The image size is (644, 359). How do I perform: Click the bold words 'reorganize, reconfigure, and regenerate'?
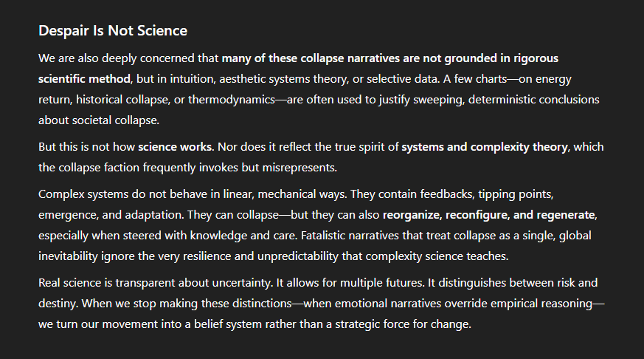click(x=489, y=215)
